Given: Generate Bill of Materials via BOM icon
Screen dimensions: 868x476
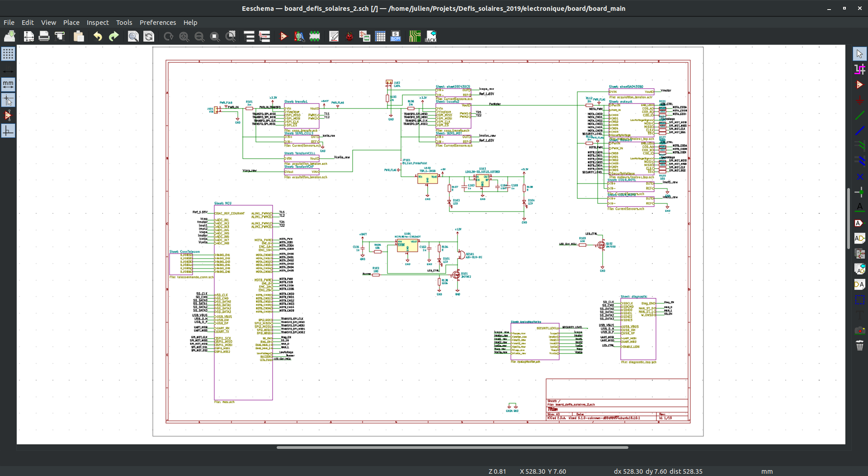Looking at the screenshot, I should tap(396, 37).
